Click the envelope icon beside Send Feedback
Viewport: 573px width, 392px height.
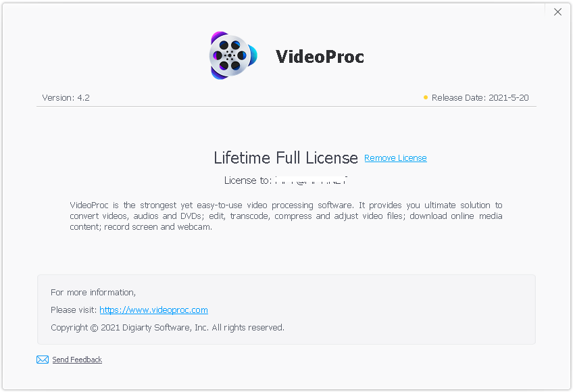tap(43, 360)
